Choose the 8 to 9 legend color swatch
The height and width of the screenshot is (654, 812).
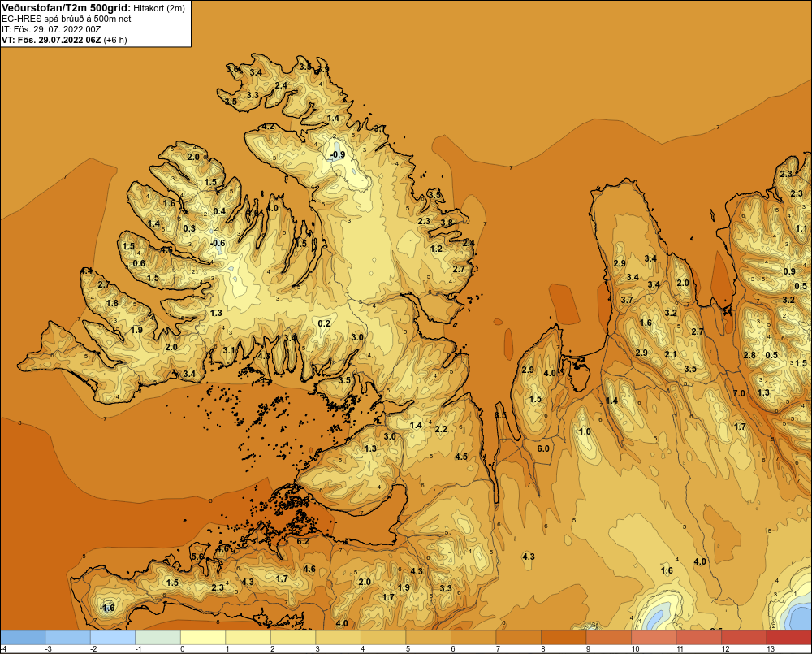564,638
